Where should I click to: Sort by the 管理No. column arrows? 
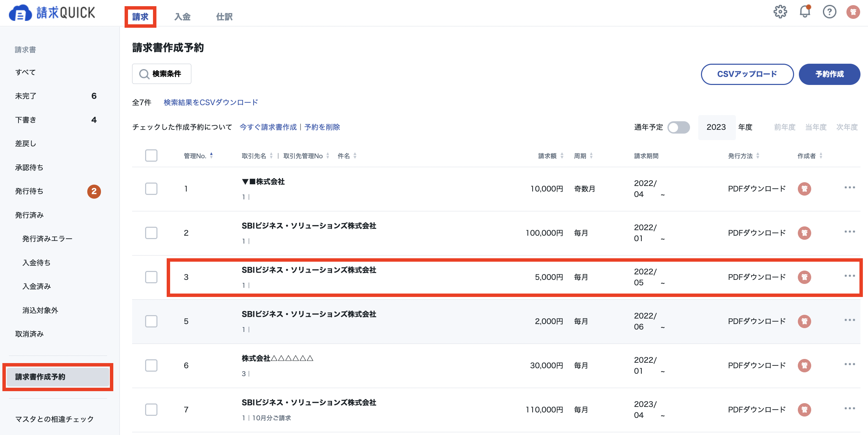pos(212,156)
